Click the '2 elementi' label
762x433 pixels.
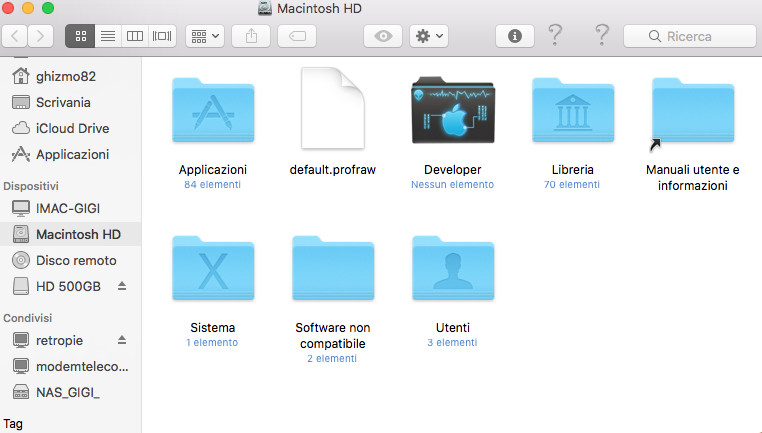pyautogui.click(x=332, y=359)
